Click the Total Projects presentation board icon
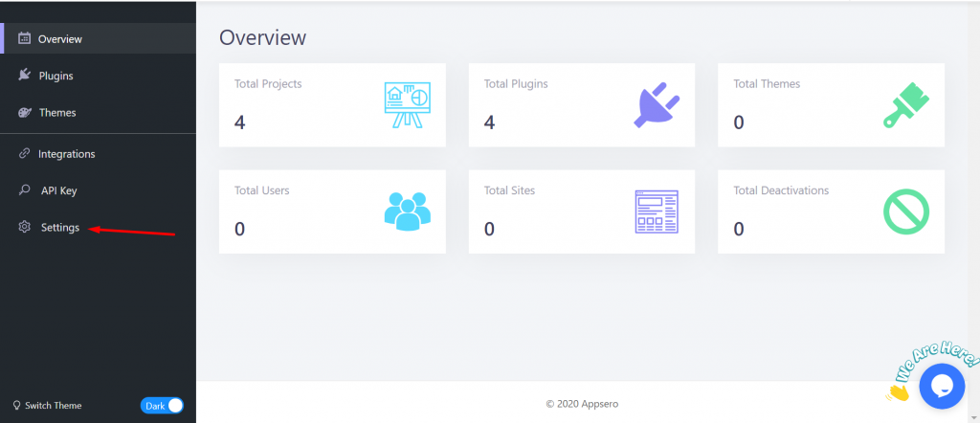This screenshot has height=423, width=980. coord(407,105)
